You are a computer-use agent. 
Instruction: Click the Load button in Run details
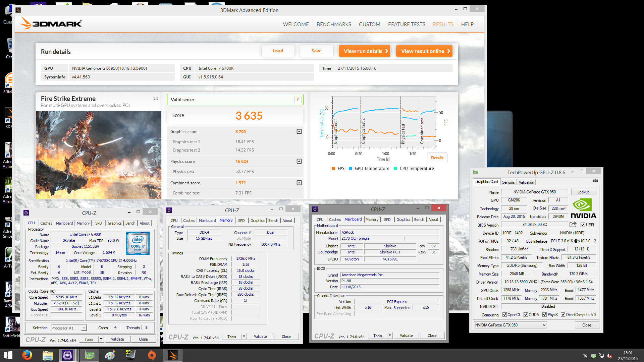[x=278, y=51]
